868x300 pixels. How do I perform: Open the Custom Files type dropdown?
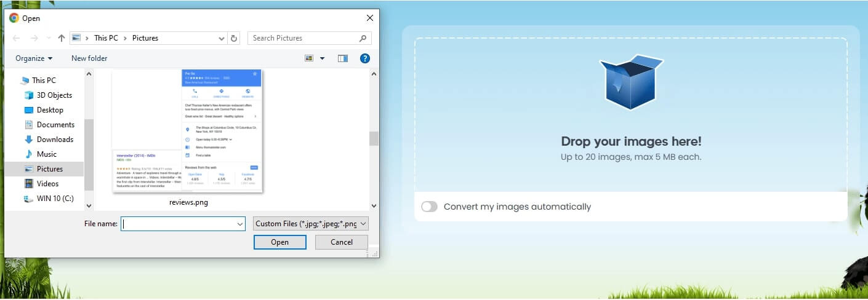[311, 224]
